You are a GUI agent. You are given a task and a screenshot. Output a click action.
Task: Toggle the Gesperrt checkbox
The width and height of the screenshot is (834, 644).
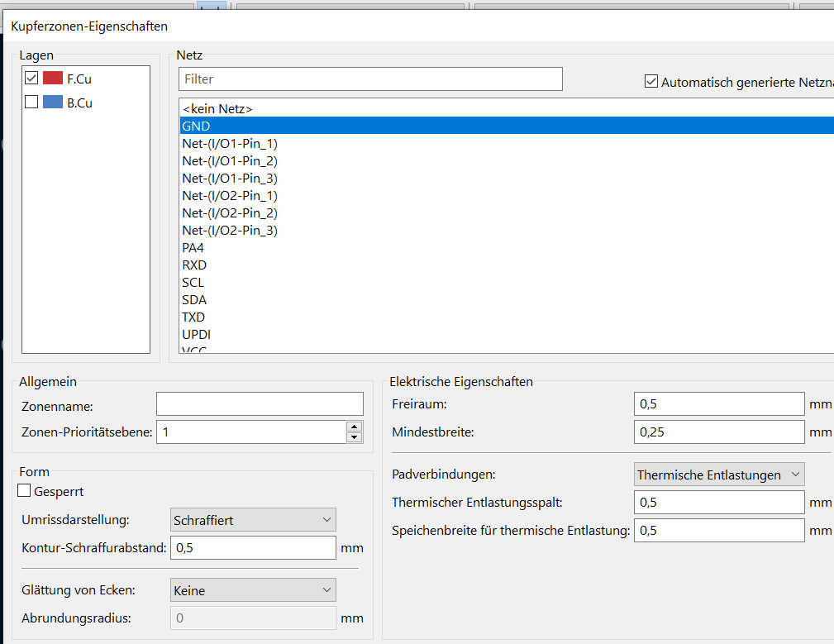click(x=25, y=491)
